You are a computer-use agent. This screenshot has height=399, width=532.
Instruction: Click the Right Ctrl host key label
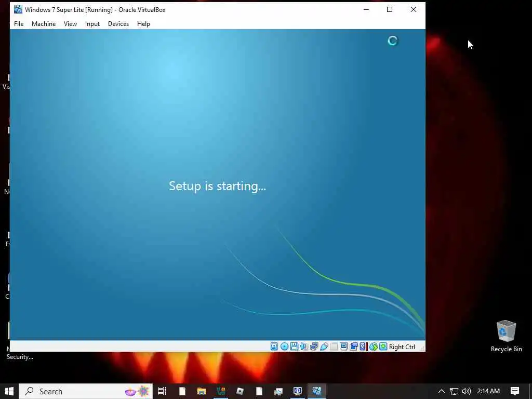[x=402, y=347]
